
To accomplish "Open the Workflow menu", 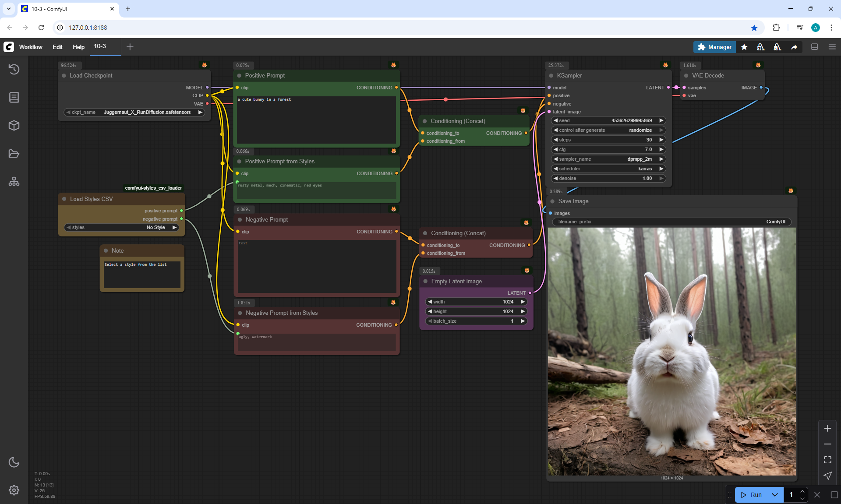I will 31,47.
